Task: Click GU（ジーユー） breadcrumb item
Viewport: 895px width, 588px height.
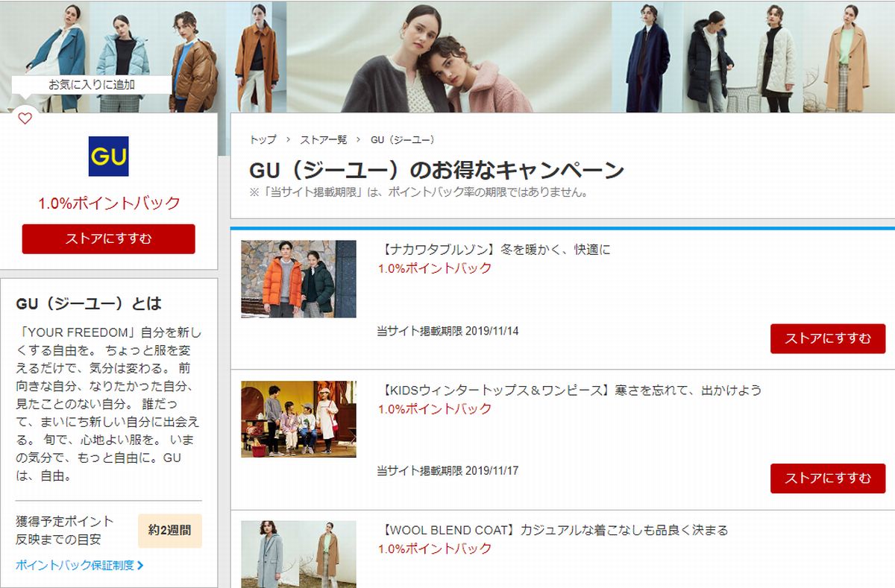Action: [x=403, y=139]
